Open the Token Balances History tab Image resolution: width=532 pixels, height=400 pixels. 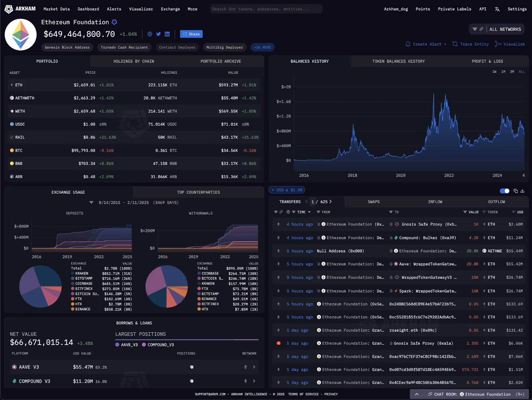[398, 61]
